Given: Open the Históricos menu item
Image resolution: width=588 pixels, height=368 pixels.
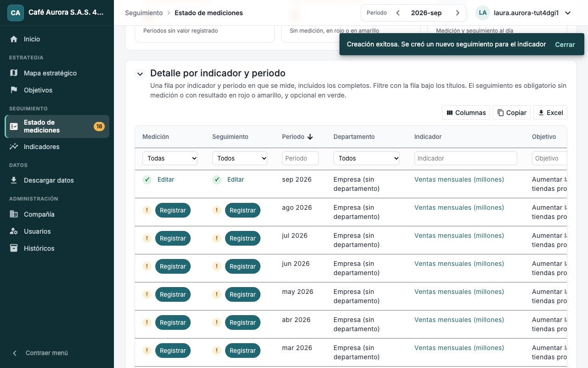Looking at the screenshot, I should click(57, 248).
